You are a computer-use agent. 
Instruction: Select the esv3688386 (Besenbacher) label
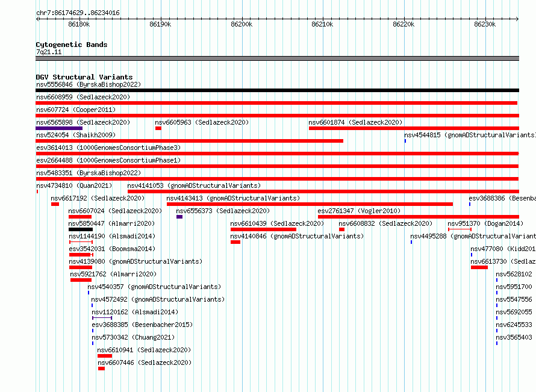pos(502,198)
